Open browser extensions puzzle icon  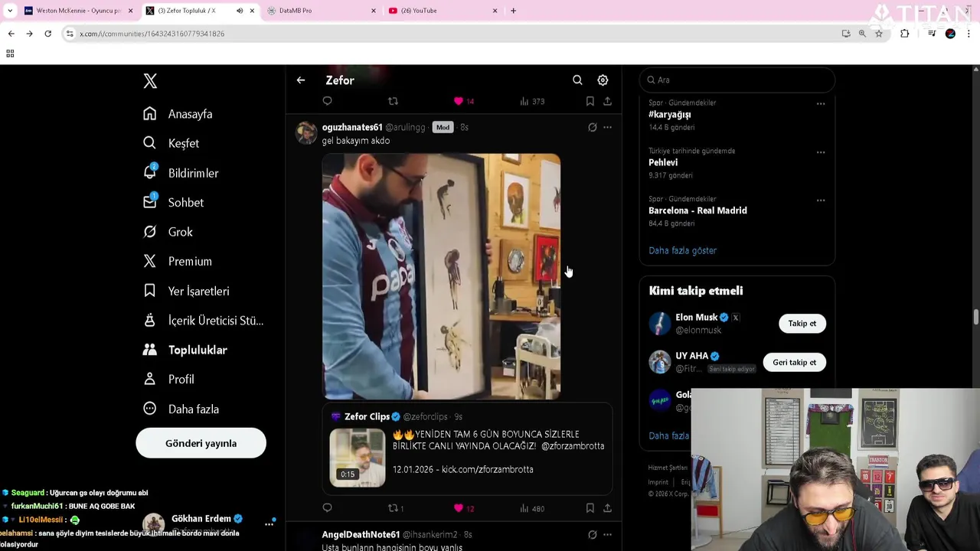(905, 34)
